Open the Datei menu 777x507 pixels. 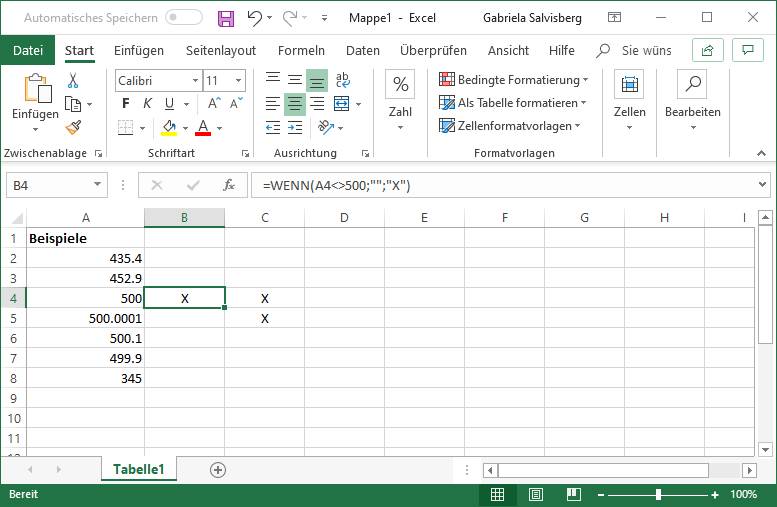tap(27, 50)
